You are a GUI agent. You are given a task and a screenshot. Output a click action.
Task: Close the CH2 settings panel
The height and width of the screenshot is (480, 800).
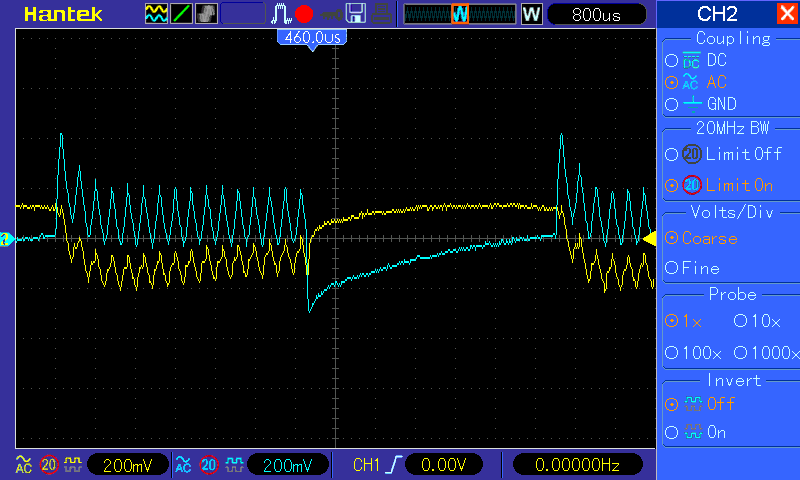coord(787,13)
